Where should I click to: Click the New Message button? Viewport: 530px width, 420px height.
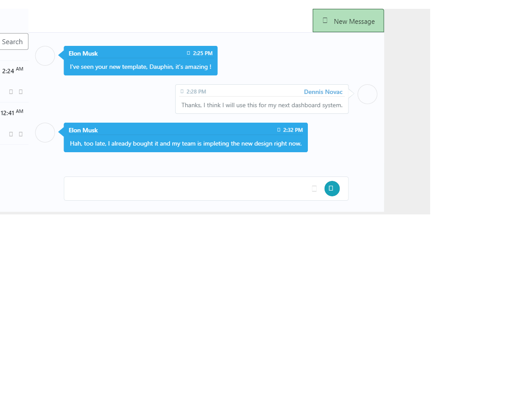click(x=348, y=21)
